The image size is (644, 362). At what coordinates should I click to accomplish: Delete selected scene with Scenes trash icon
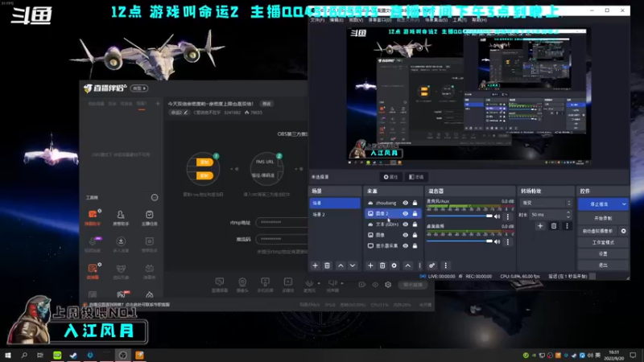(327, 265)
